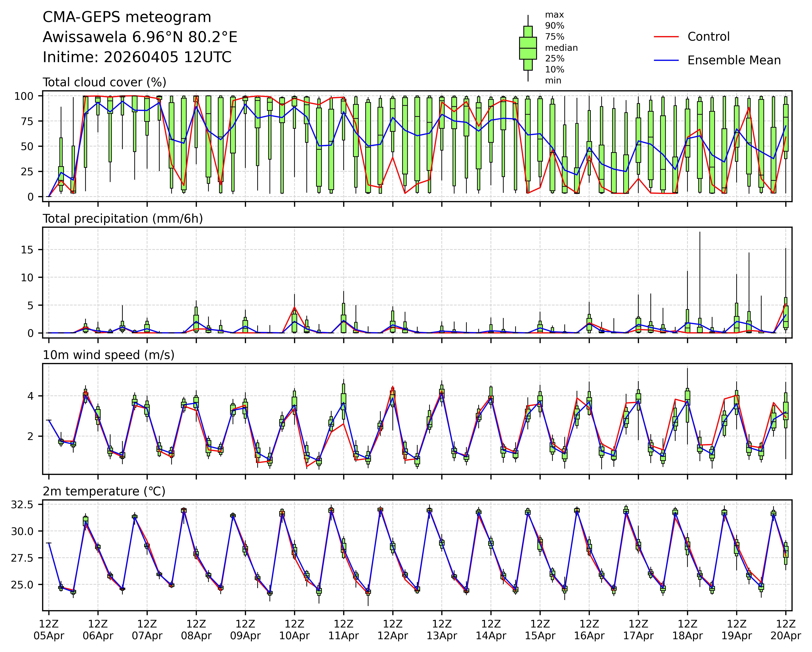Screen dimensions: 812x652
Task: Click the 'Total precipitation (mm/6h)' panel title
Action: pos(123,219)
